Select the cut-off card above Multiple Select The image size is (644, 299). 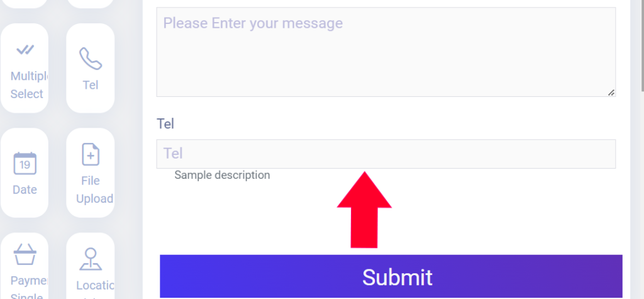click(x=25, y=4)
